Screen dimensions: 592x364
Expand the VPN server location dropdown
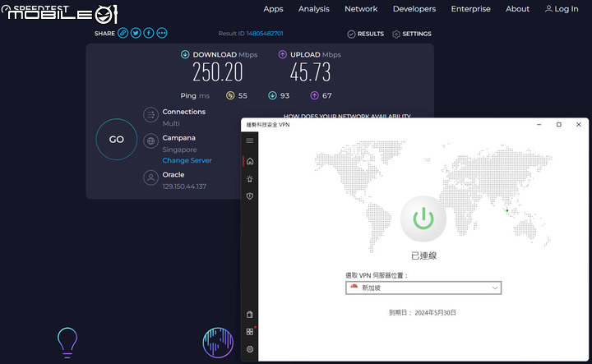(423, 288)
